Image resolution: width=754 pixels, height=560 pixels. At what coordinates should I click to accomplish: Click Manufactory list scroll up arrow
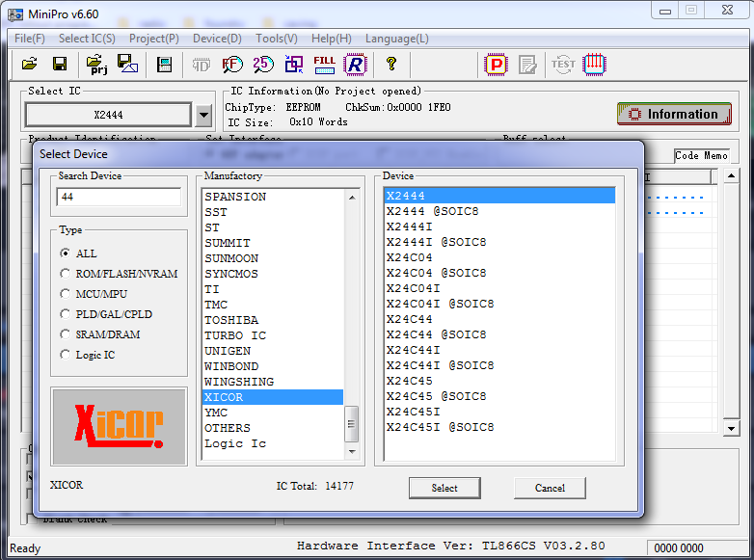(352, 197)
